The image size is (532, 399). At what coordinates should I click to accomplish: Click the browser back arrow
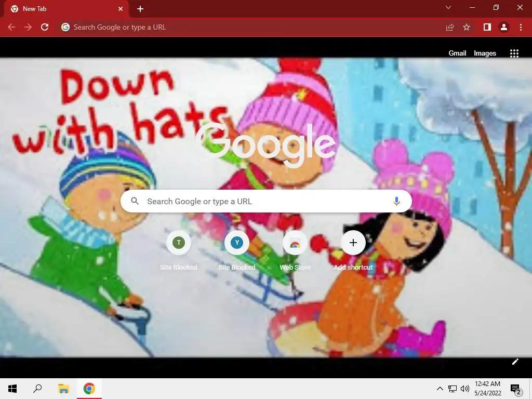click(11, 27)
